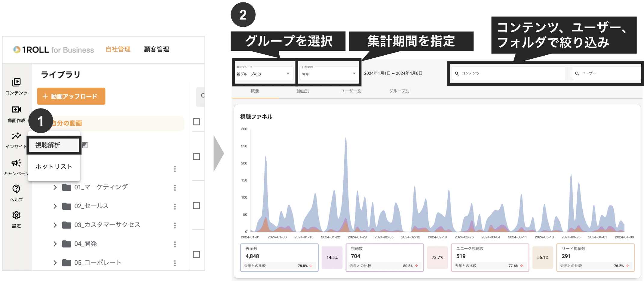
Task: Open the kebab menu for 01_マーケティング
Action: 175,187
